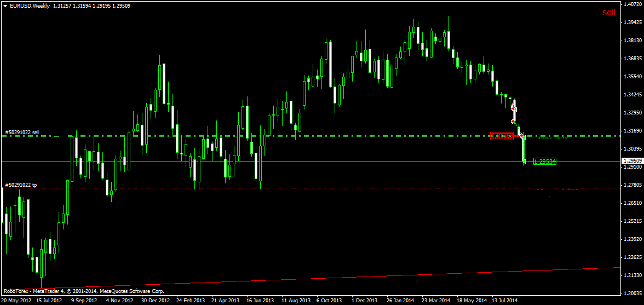The image size is (644, 305).
Task: Select the red 'sell' label at top right
Action: pyautogui.click(x=609, y=13)
